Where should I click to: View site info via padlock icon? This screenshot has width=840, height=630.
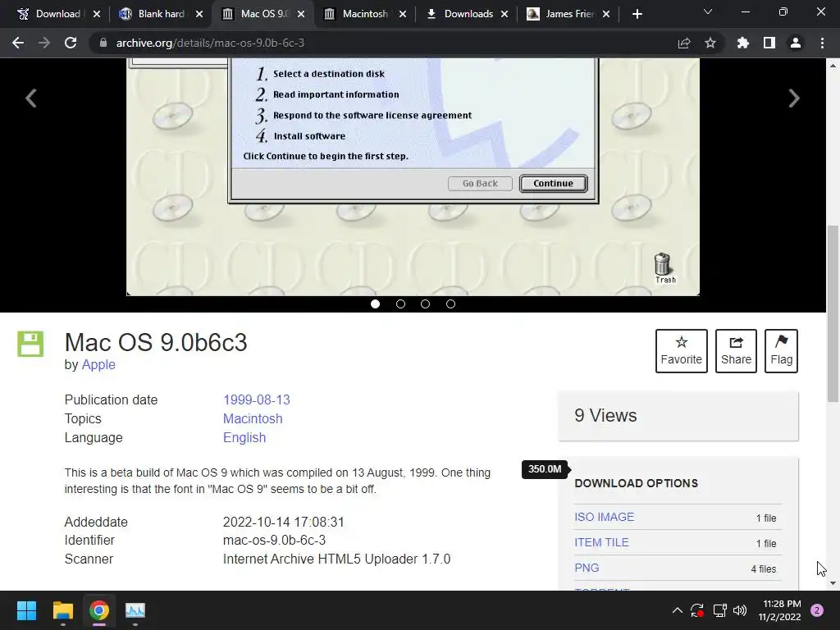(103, 43)
